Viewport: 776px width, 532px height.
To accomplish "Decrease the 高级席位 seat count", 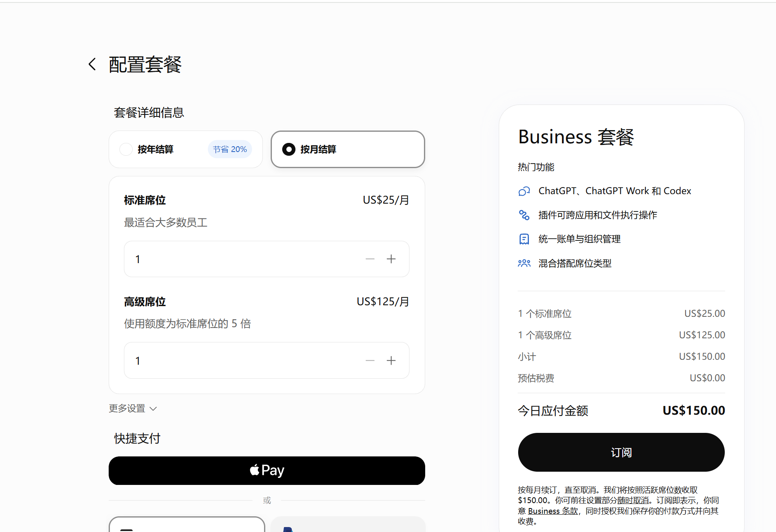I will (x=370, y=361).
